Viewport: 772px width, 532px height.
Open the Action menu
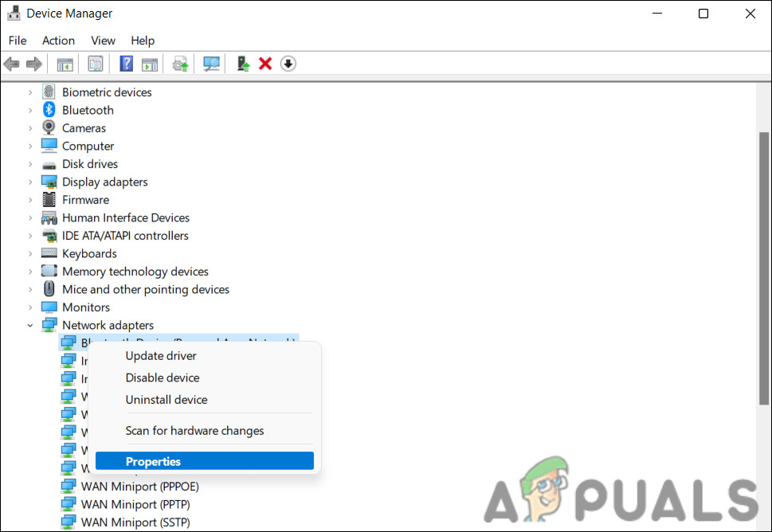click(x=59, y=41)
